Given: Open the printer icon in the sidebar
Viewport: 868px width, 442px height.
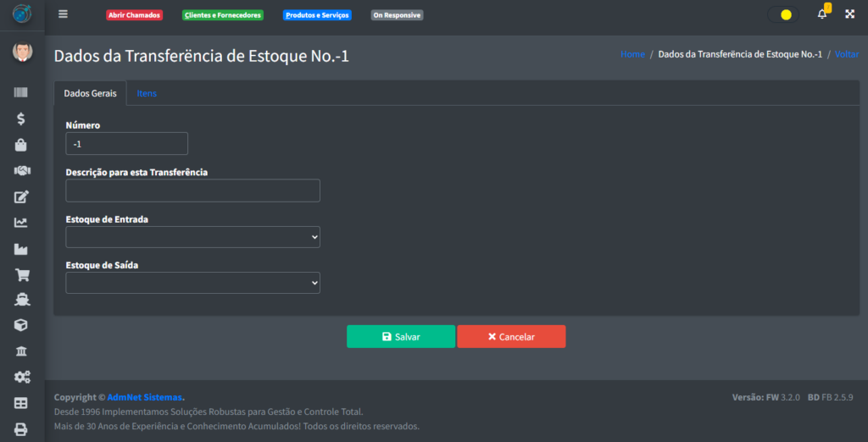Looking at the screenshot, I should 21,428.
